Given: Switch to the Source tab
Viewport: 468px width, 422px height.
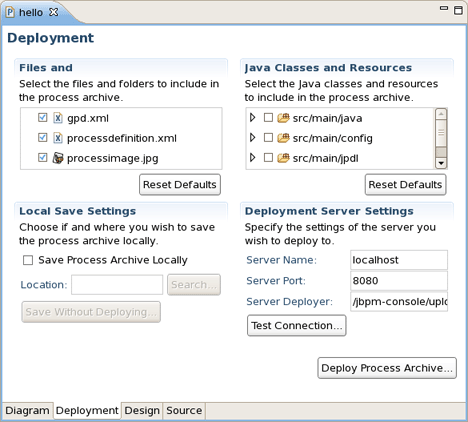Looking at the screenshot, I should click(184, 410).
